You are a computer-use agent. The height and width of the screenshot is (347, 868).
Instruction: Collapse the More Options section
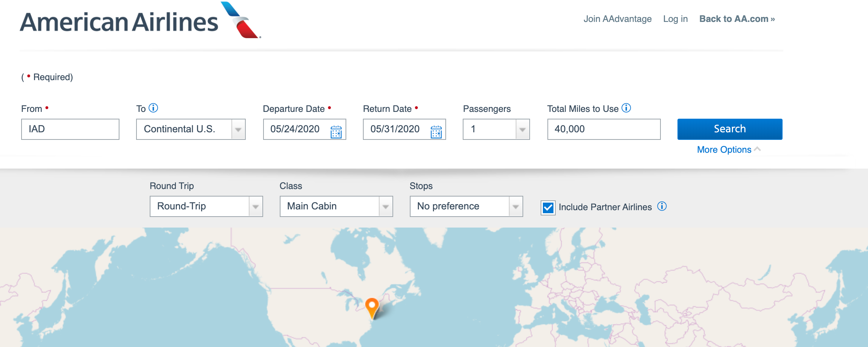[x=728, y=150]
